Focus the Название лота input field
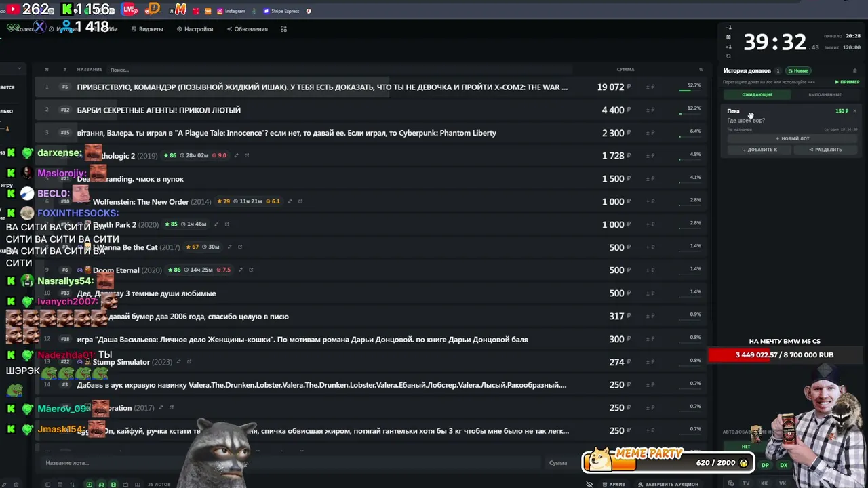The height and width of the screenshot is (488, 868). click(292, 463)
